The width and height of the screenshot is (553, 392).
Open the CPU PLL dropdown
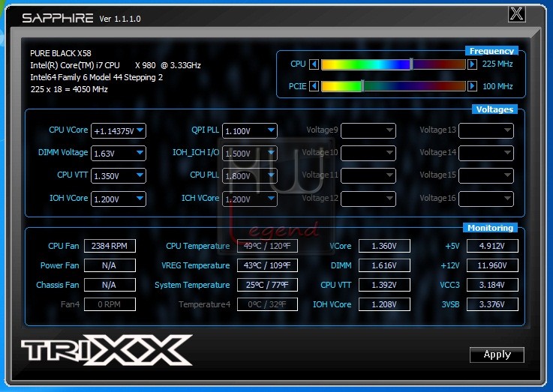pos(250,175)
